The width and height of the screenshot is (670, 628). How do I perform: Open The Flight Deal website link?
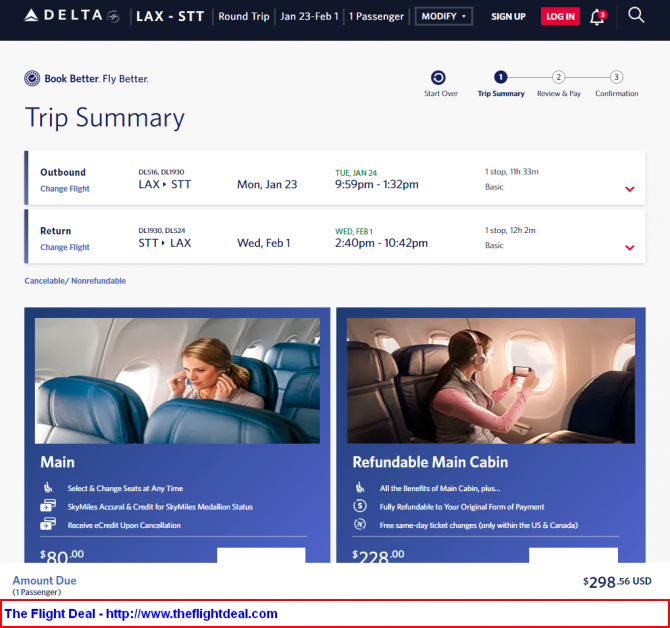click(141, 613)
